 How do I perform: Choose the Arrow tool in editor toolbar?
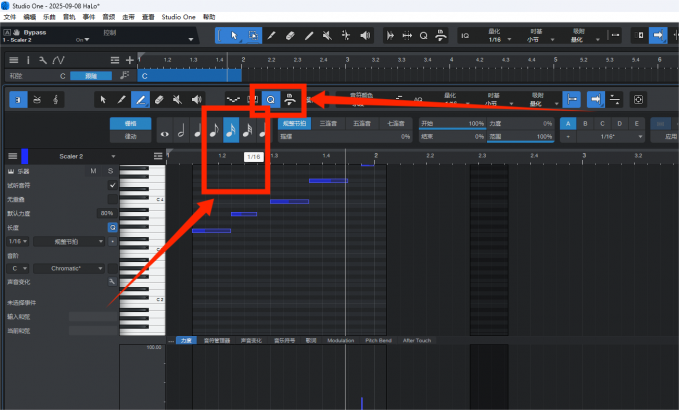click(103, 100)
